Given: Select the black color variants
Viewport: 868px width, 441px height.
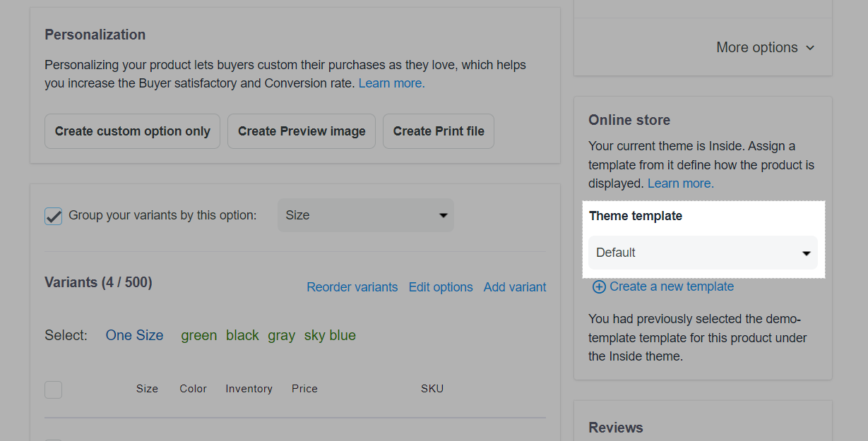Looking at the screenshot, I should click(242, 335).
